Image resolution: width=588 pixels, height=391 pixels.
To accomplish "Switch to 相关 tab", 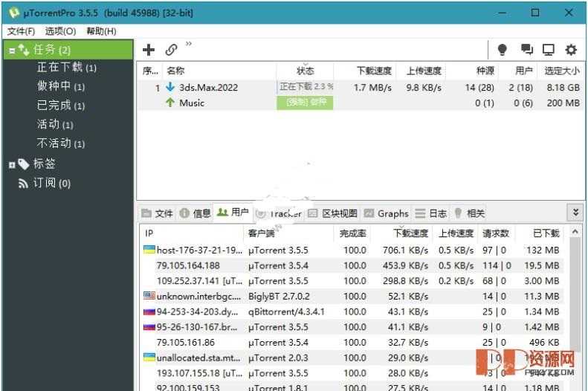I will (x=469, y=213).
